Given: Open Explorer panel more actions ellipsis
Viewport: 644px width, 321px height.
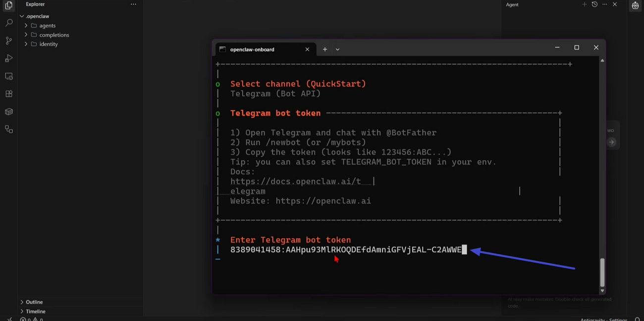Looking at the screenshot, I should [x=133, y=4].
